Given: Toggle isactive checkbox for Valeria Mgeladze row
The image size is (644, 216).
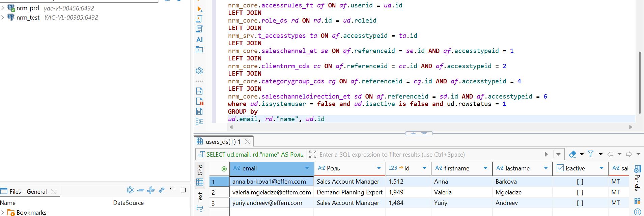Looking at the screenshot, I should (x=580, y=192).
